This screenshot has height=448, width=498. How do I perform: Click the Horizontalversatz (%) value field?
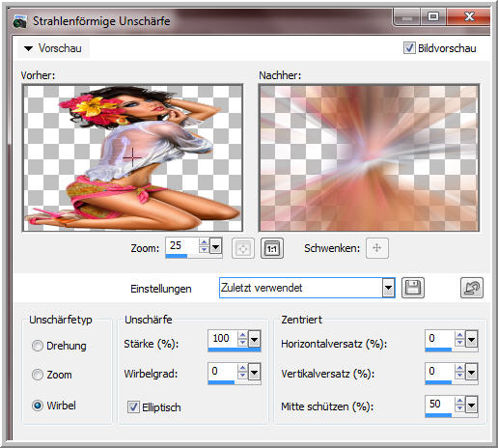point(440,339)
